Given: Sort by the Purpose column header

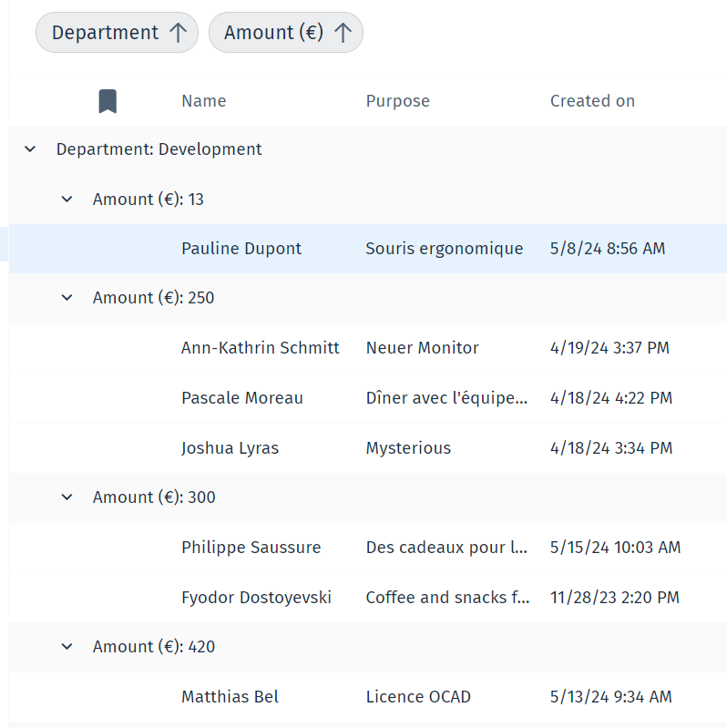Looking at the screenshot, I should click(x=397, y=101).
